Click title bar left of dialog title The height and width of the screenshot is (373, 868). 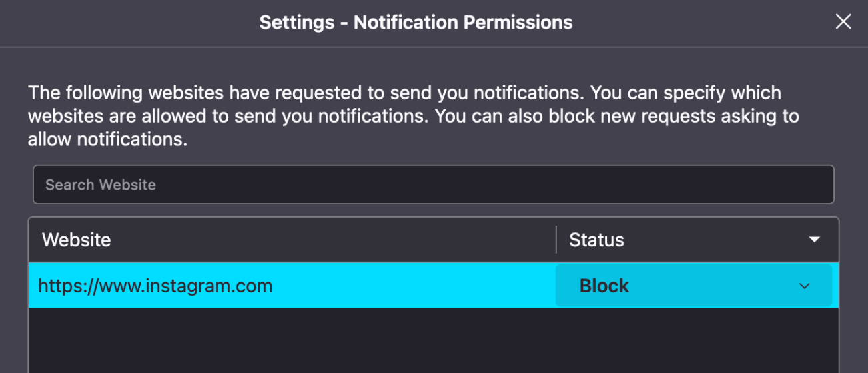[133, 23]
